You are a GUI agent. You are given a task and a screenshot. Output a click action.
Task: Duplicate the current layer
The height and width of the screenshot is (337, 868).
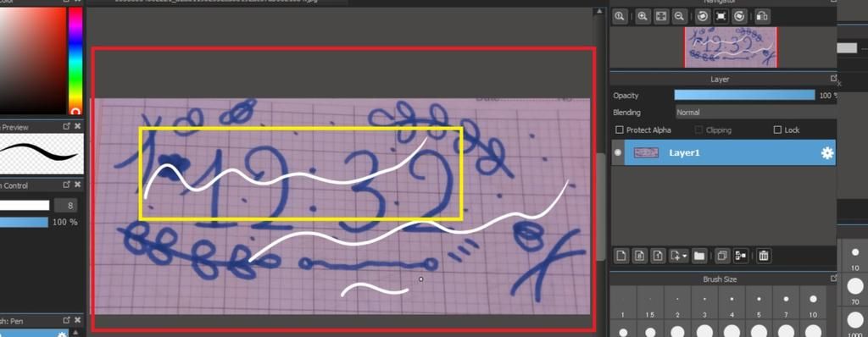pyautogui.click(x=722, y=256)
